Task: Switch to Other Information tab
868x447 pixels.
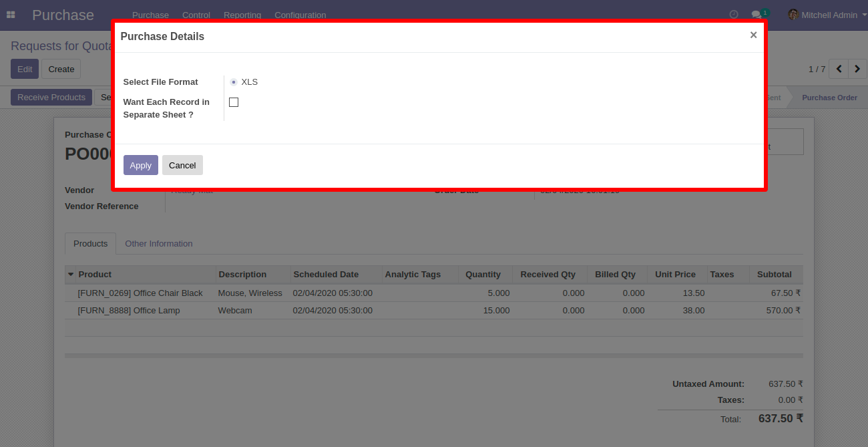Action: (159, 243)
